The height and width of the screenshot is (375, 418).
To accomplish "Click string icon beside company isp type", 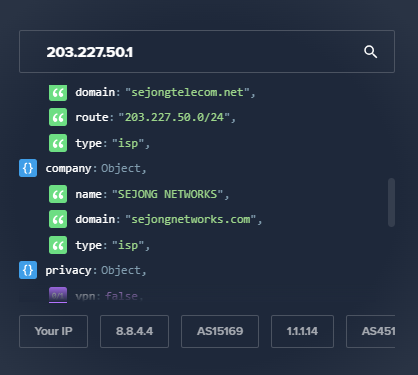I will click(58, 245).
